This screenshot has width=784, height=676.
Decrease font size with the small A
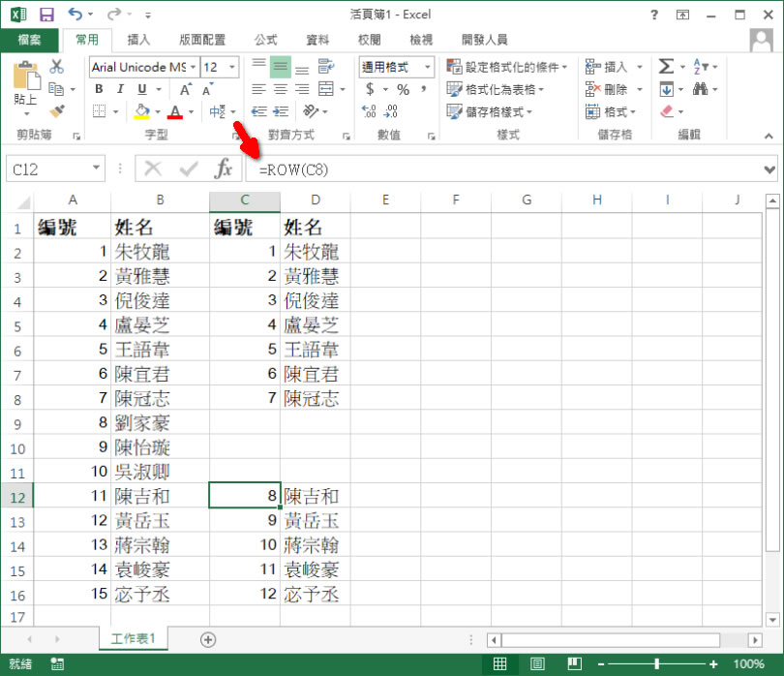click(207, 89)
